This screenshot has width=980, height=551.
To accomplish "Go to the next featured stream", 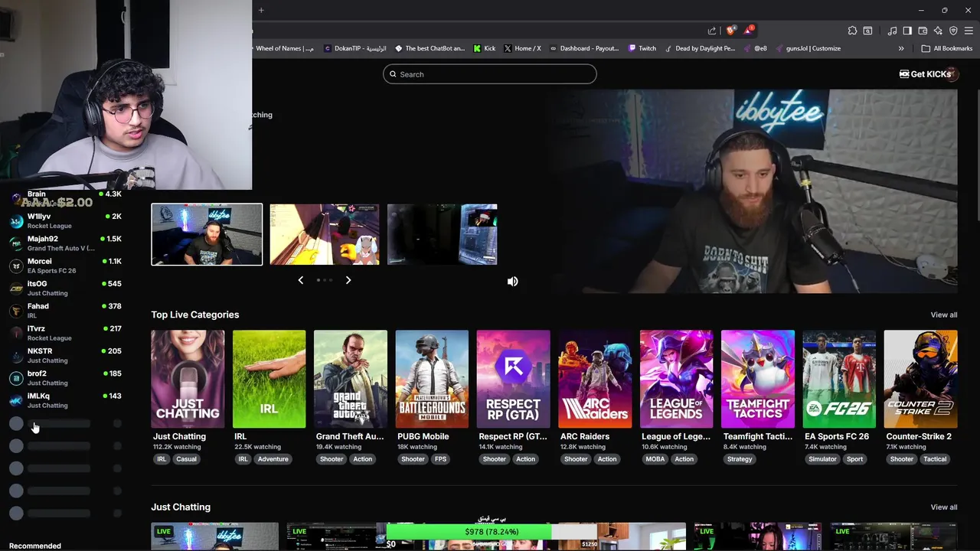I will 348,280.
